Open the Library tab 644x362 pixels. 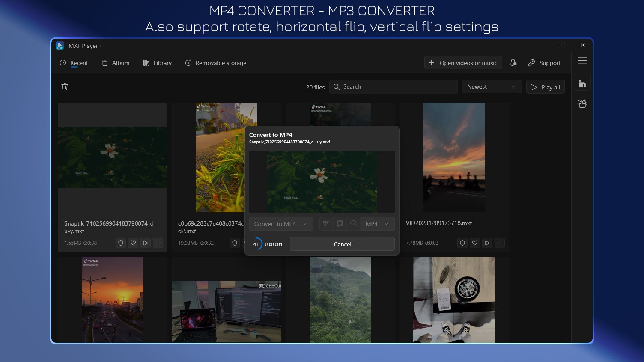[158, 63]
